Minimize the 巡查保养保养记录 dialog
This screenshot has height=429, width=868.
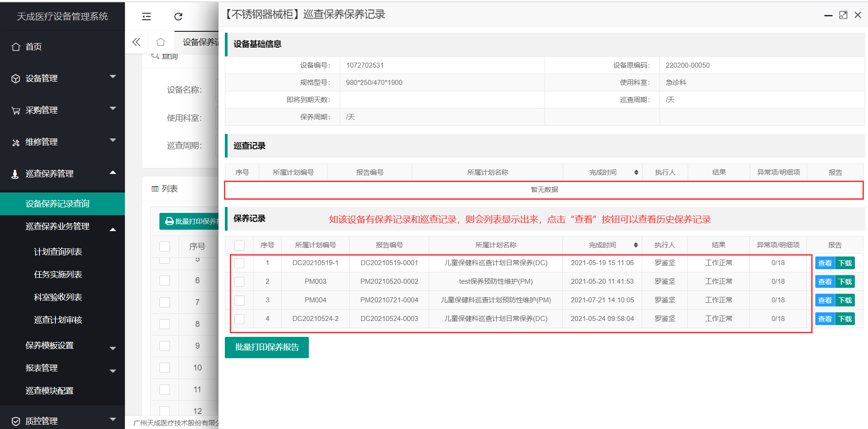tap(828, 15)
